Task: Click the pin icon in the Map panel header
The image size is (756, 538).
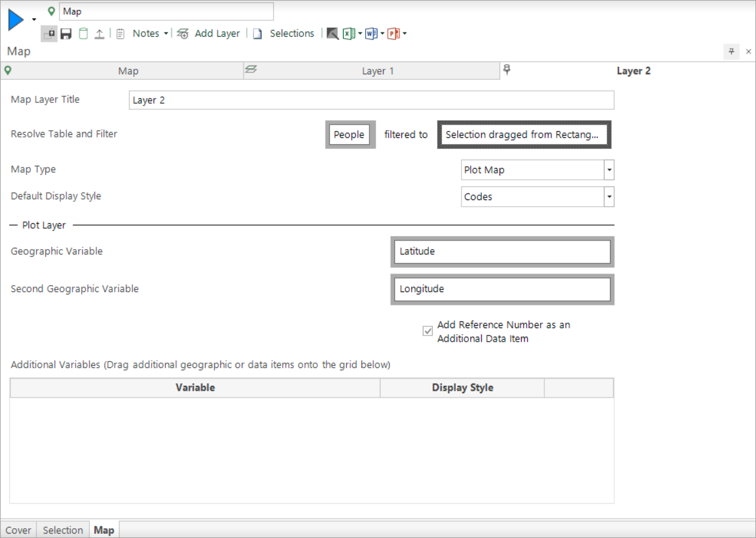Action: coord(731,52)
